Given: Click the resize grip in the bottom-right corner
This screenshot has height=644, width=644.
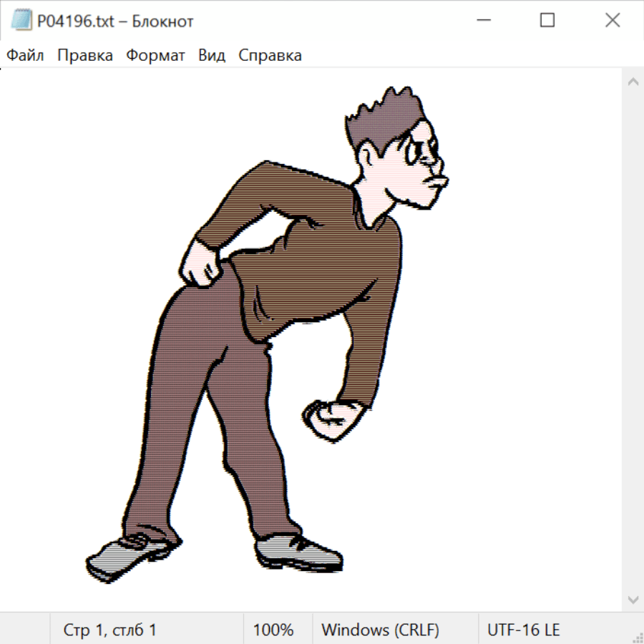Looking at the screenshot, I should tap(637, 637).
